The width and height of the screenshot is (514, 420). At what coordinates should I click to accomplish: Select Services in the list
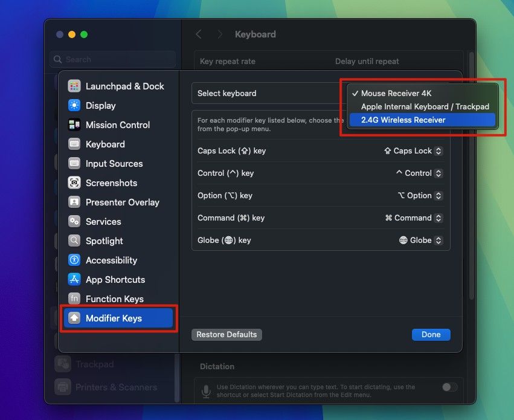(118, 222)
